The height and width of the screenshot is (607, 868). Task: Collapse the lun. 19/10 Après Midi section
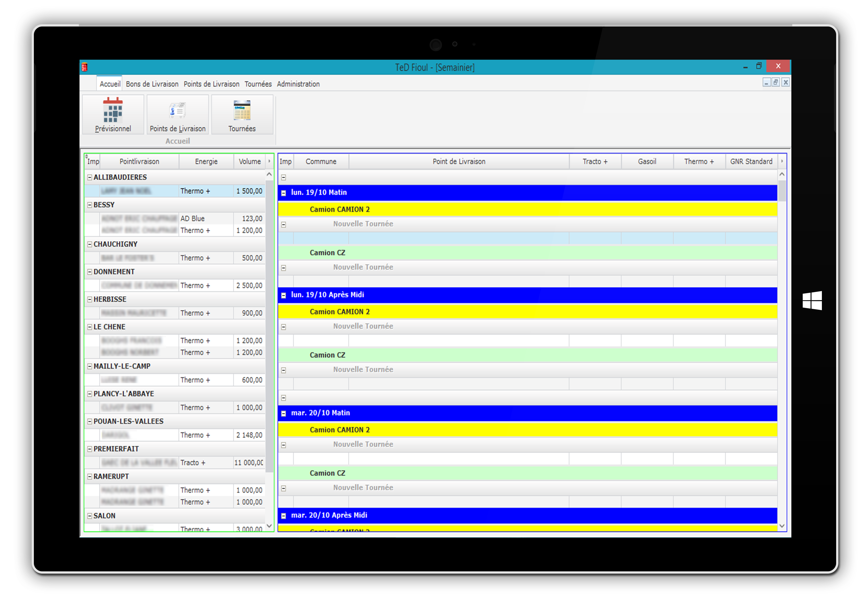[x=284, y=295]
